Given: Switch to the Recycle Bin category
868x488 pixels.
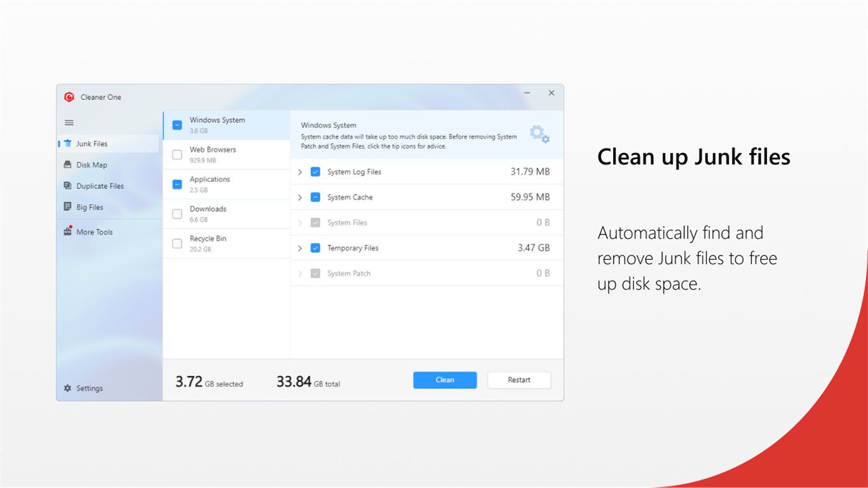Looking at the screenshot, I should [x=218, y=243].
